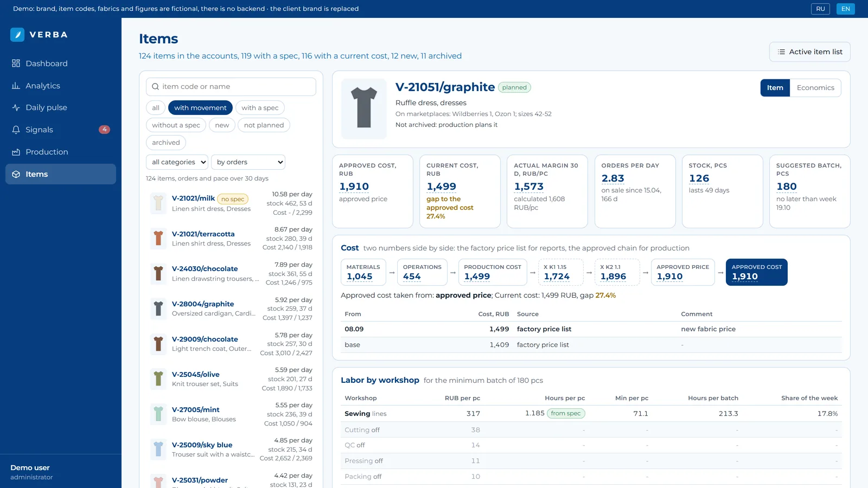Open Analytics in the sidebar
Screen dimensions: 868x488
tap(61, 86)
